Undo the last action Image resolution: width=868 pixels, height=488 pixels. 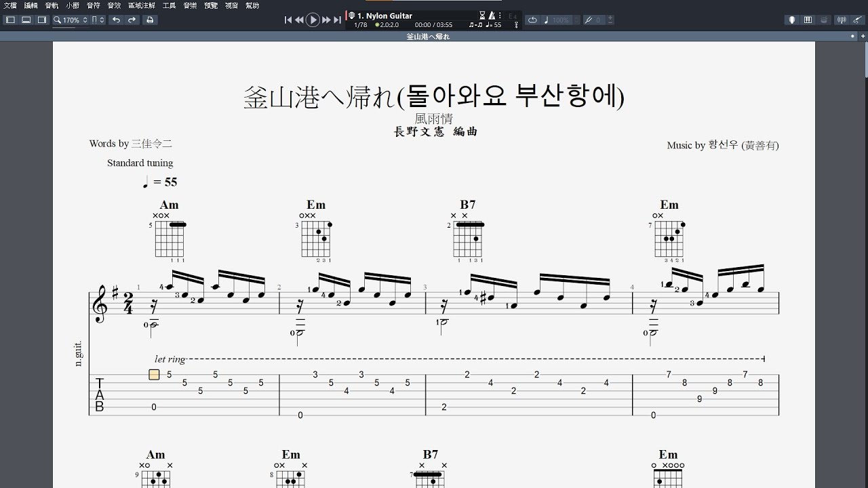116,20
